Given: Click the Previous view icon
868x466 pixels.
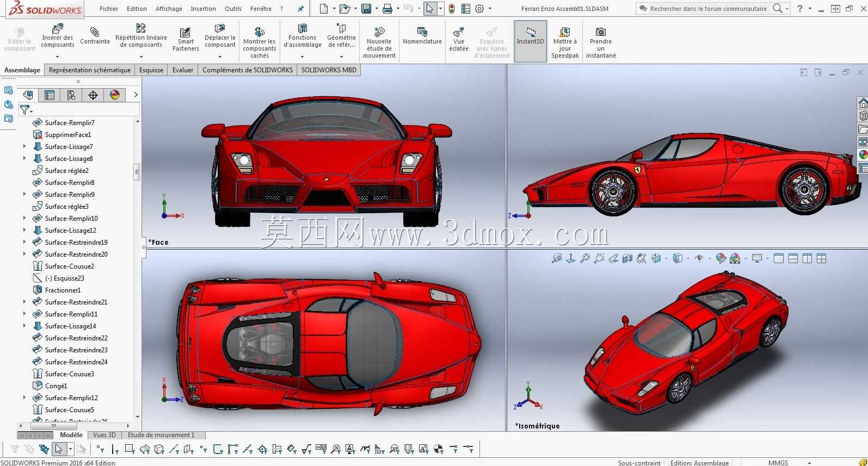Looking at the screenshot, I should [613, 259].
